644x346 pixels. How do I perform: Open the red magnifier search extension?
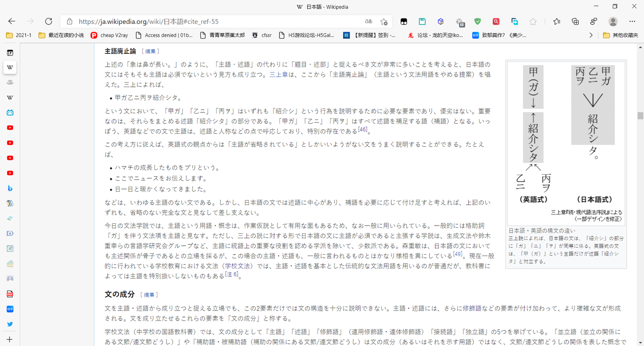click(x=496, y=21)
